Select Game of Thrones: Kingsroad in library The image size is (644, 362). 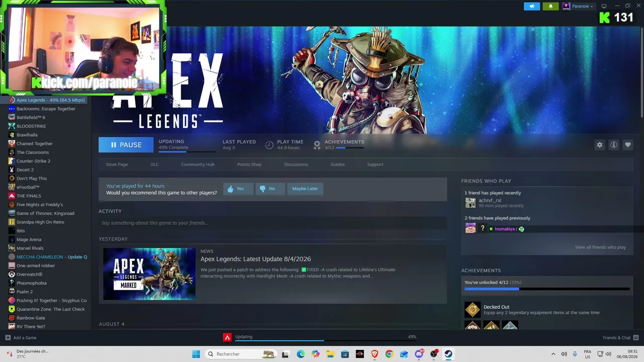(x=46, y=213)
